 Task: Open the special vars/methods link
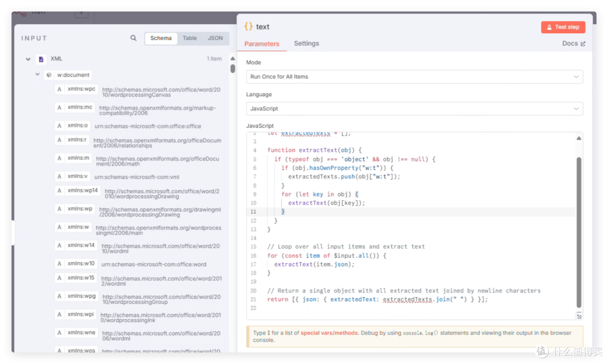click(x=329, y=332)
